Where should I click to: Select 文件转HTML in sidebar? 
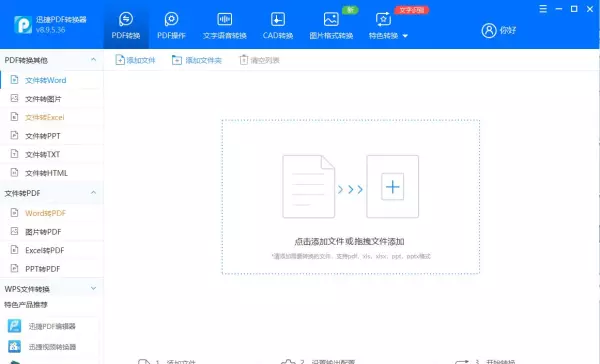tap(52, 173)
